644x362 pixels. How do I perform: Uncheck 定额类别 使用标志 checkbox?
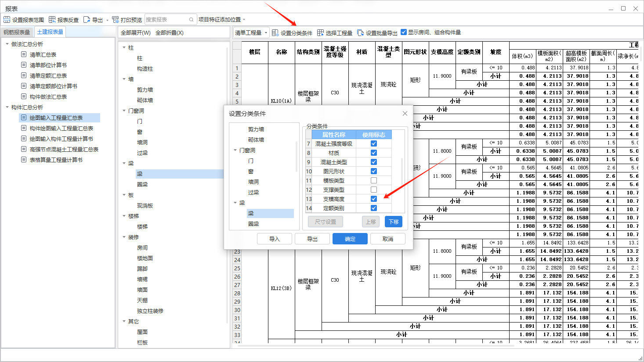point(374,208)
